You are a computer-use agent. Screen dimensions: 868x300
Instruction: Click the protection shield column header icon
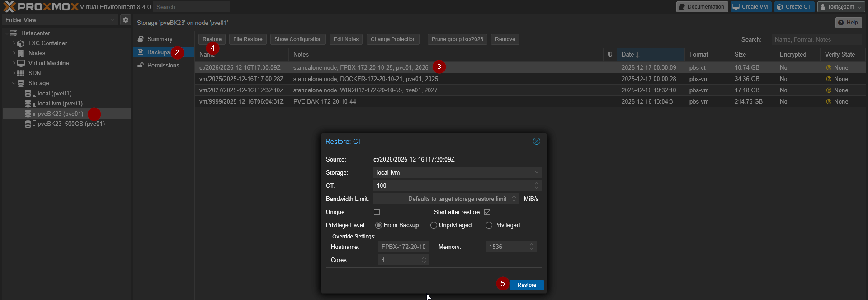coord(610,55)
